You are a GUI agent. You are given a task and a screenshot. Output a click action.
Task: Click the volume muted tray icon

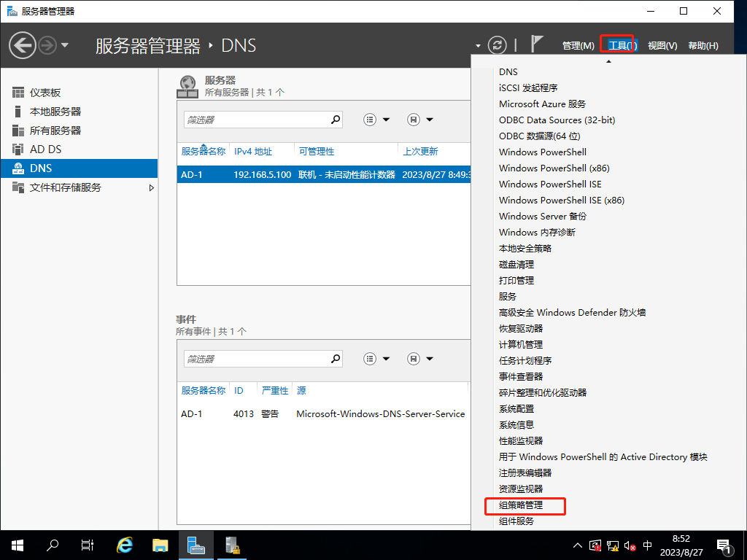pyautogui.click(x=630, y=545)
